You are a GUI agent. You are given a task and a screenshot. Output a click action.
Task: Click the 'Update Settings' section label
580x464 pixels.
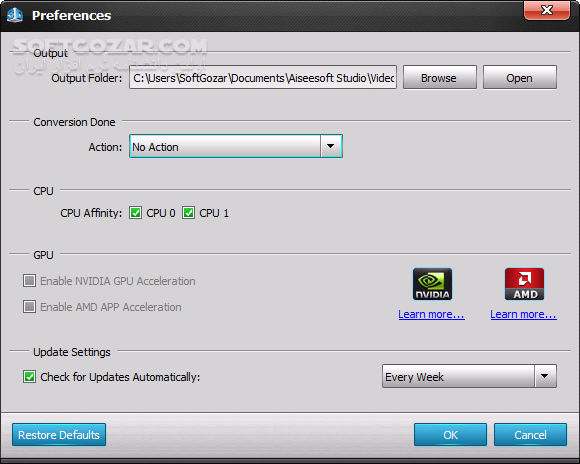click(x=72, y=352)
